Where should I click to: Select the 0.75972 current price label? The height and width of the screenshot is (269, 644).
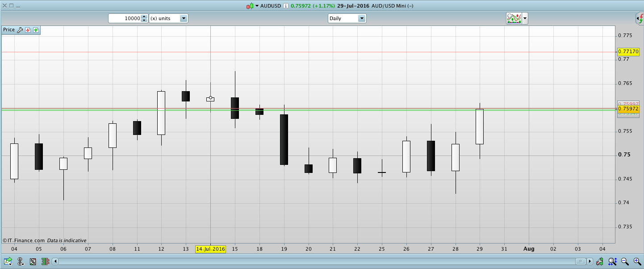(x=628, y=109)
